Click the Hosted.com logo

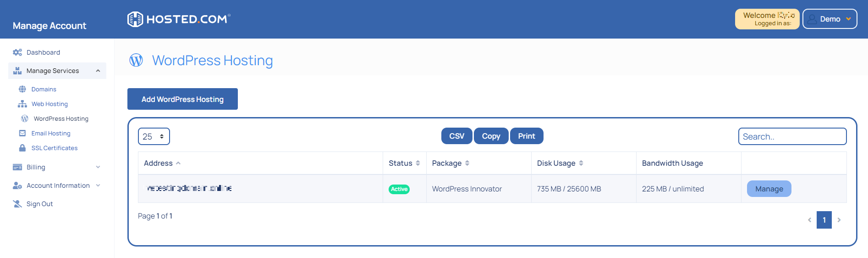[x=179, y=19]
